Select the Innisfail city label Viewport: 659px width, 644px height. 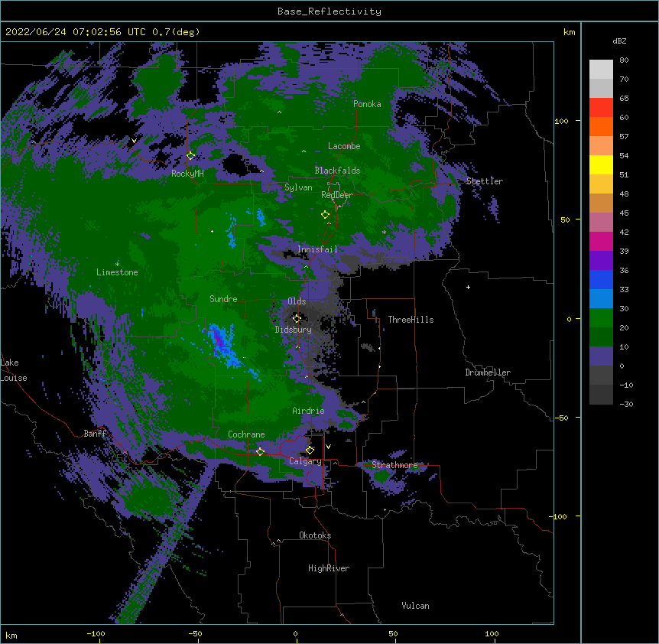point(317,249)
